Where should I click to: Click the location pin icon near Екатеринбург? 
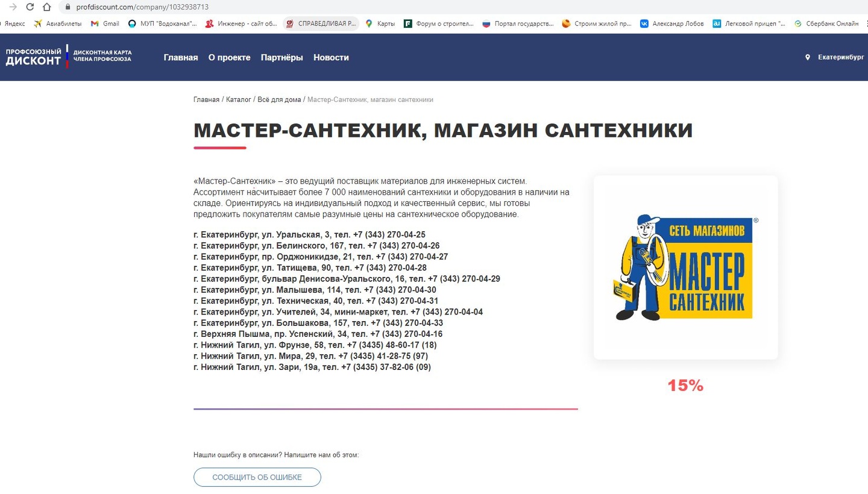(x=808, y=58)
